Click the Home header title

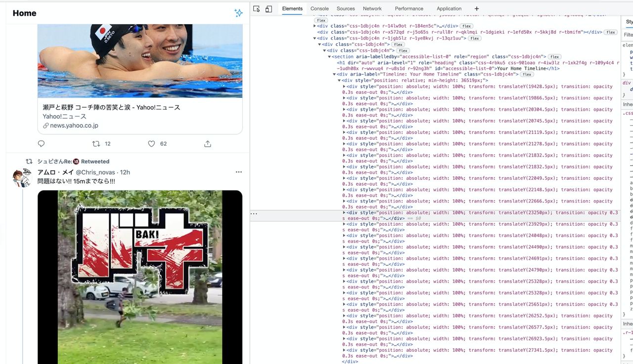point(25,13)
